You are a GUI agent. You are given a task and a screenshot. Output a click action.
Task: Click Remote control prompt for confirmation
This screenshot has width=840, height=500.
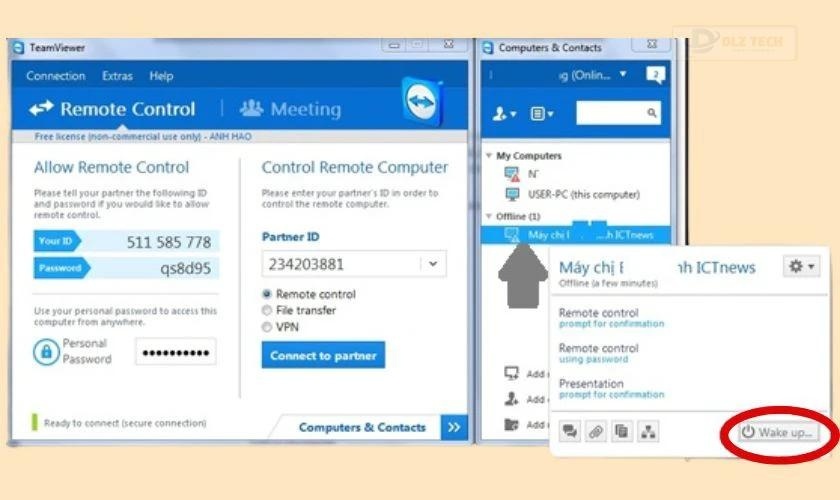pyautogui.click(x=611, y=318)
